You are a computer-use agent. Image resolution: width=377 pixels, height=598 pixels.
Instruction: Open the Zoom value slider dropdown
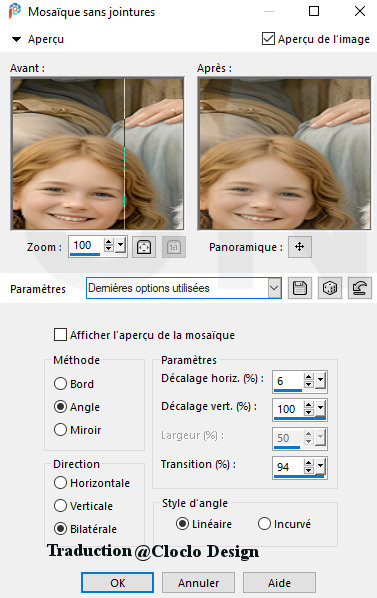[x=121, y=245]
